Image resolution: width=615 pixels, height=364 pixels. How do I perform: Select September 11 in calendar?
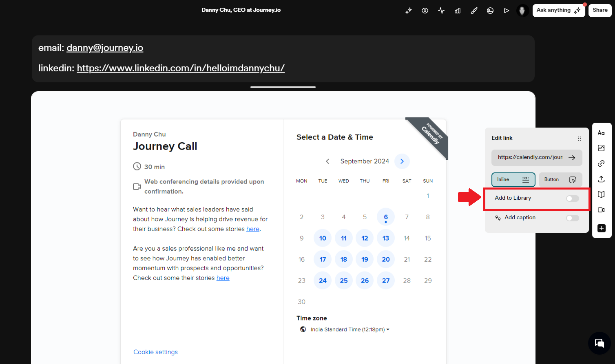pyautogui.click(x=344, y=238)
